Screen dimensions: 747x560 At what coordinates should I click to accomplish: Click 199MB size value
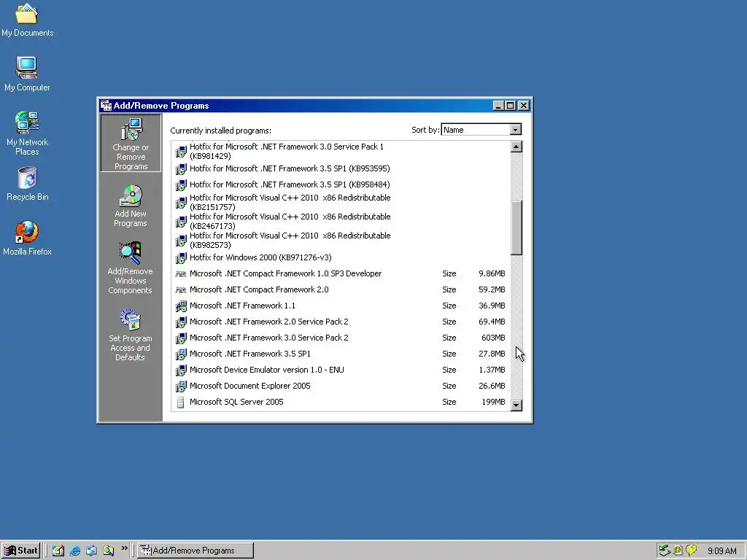tap(493, 402)
